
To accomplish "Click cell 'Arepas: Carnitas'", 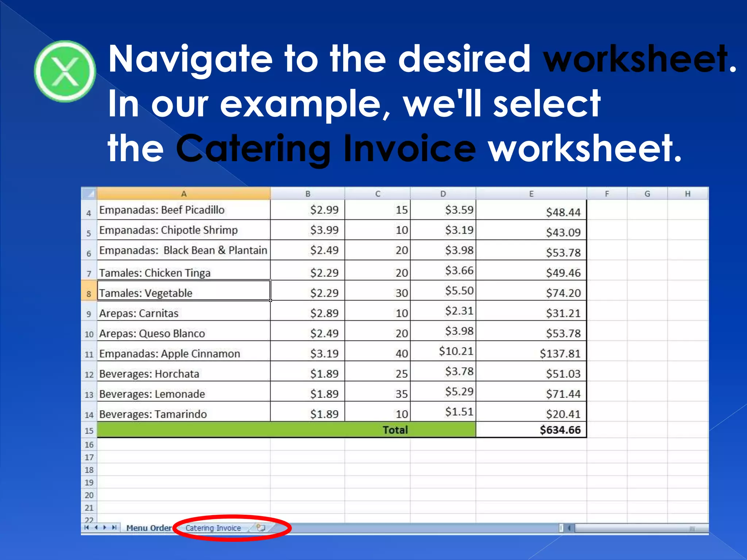I will tap(184, 311).
